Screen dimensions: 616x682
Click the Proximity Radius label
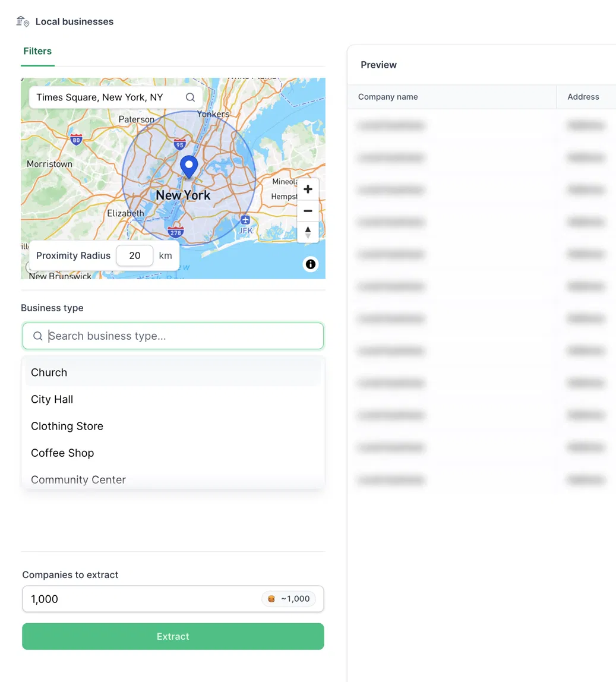coord(73,255)
